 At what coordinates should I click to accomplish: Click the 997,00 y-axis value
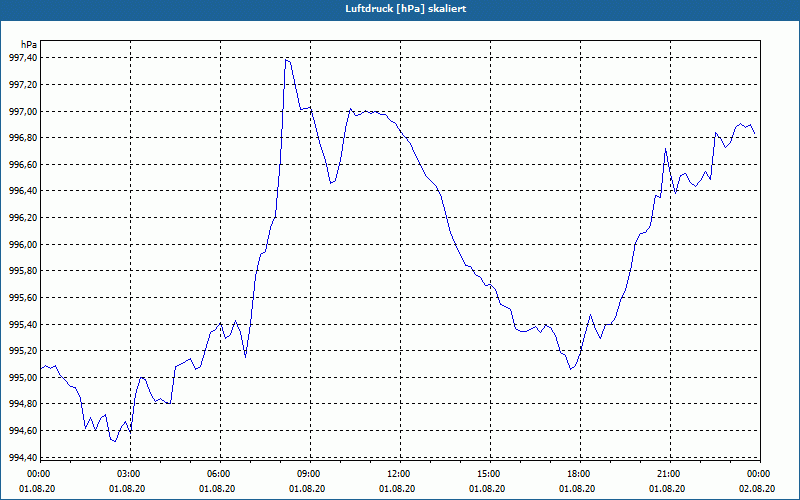[23, 111]
